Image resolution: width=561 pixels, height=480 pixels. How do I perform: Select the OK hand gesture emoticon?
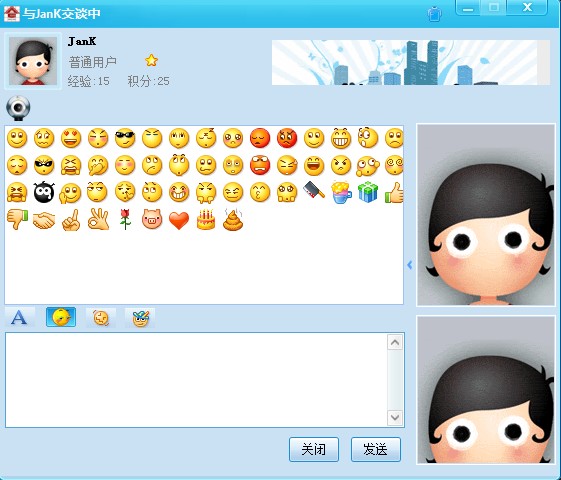tap(98, 219)
